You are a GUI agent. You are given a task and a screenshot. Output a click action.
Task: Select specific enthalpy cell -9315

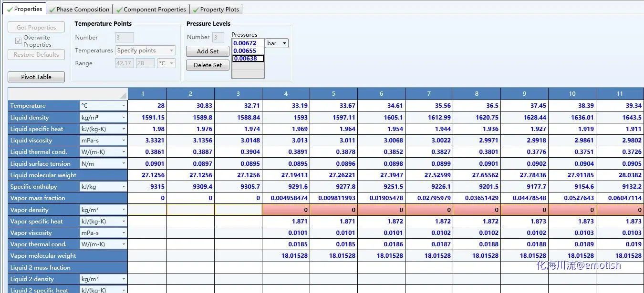(147, 187)
